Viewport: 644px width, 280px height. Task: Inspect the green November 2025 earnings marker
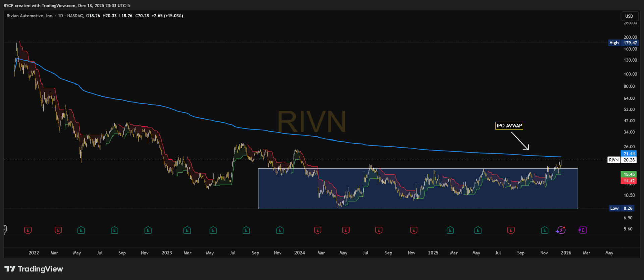pos(545,230)
